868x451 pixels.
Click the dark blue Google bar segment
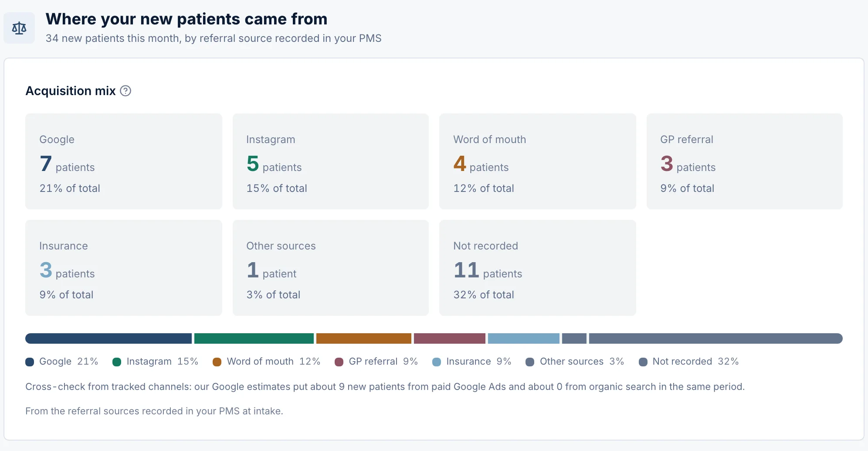[108, 338]
